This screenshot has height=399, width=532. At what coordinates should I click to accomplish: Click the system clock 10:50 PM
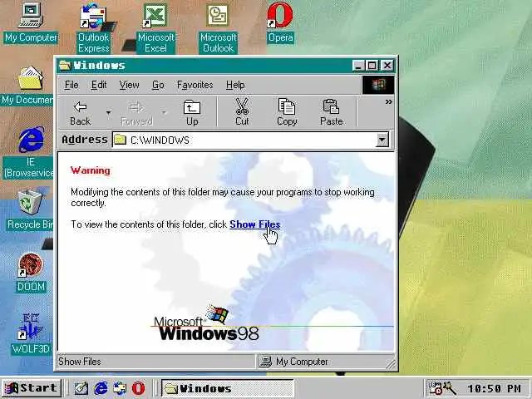point(494,388)
